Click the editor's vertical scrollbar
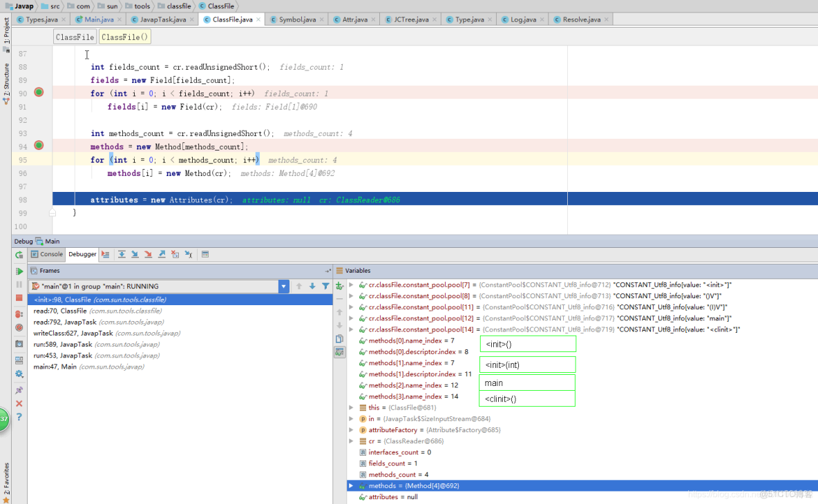Screen dimensions: 818x504 813,138
